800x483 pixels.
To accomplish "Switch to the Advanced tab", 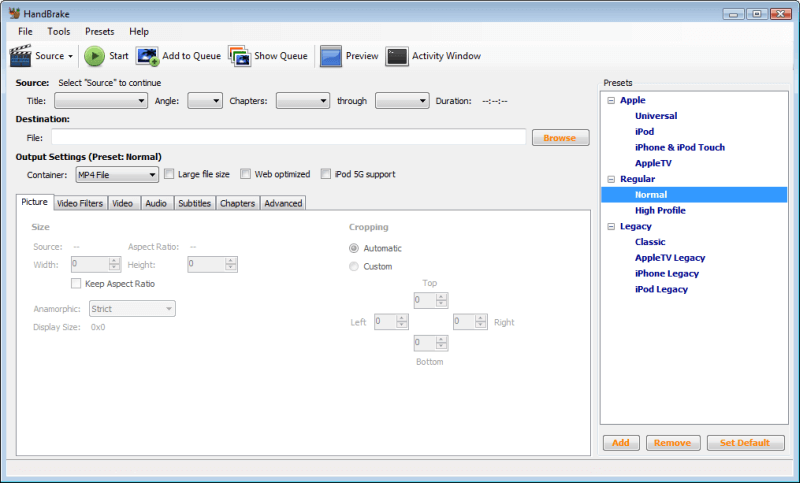I will pyautogui.click(x=283, y=203).
